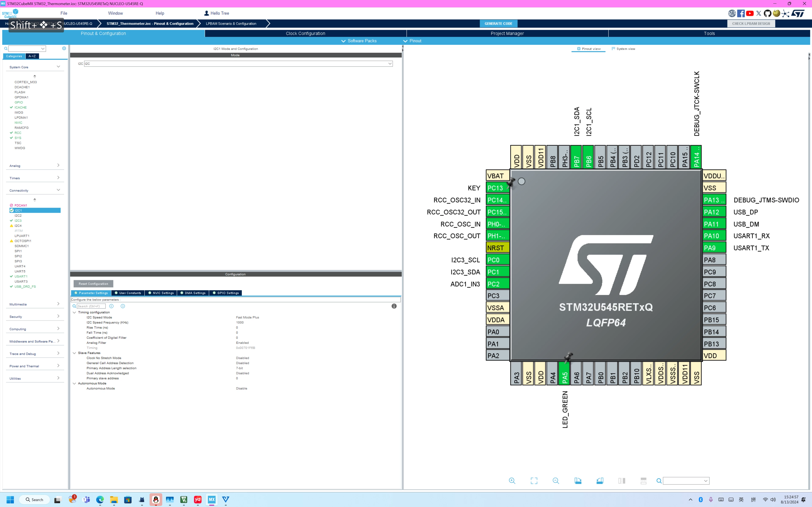Open the categories settings gear icon
This screenshot has height=507, width=812.
(64, 48)
